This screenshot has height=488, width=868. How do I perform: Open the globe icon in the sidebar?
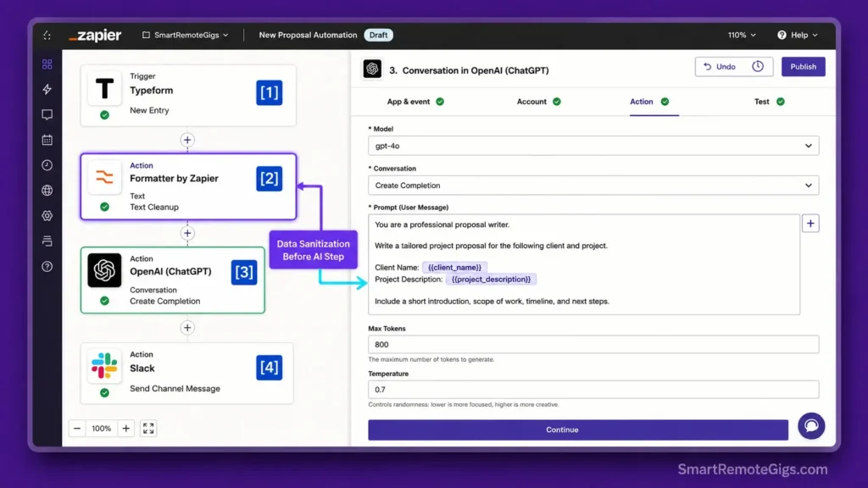[x=47, y=191]
